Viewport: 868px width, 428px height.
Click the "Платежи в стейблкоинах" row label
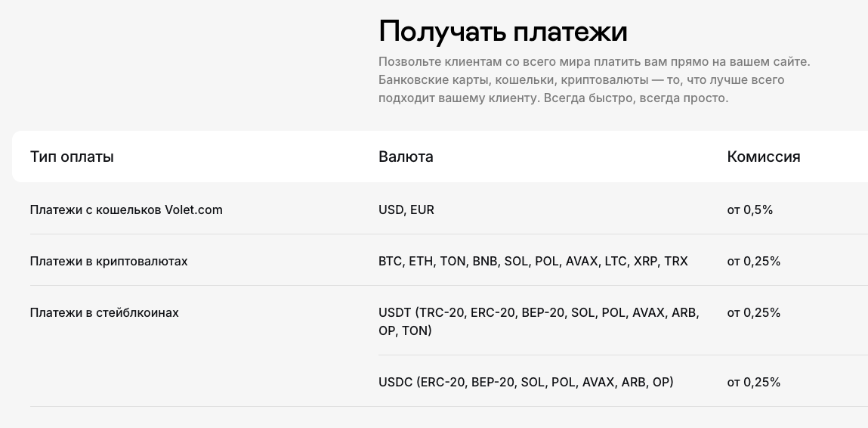click(104, 313)
